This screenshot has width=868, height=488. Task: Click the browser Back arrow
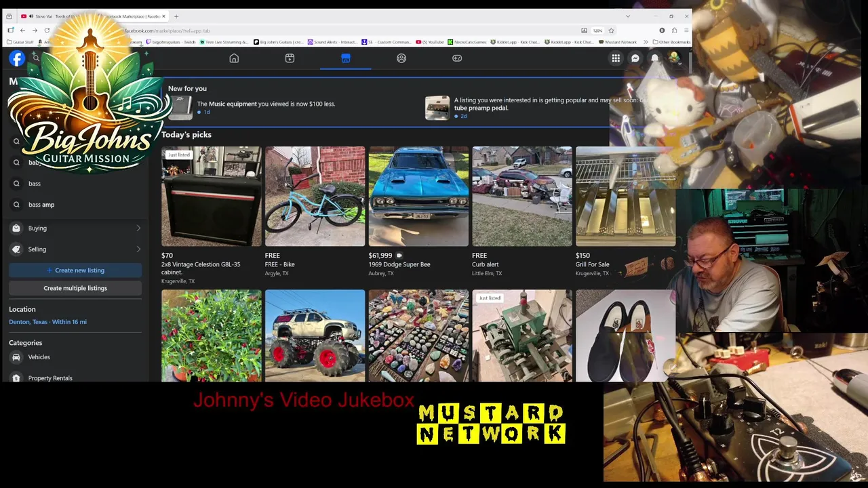pyautogui.click(x=22, y=30)
